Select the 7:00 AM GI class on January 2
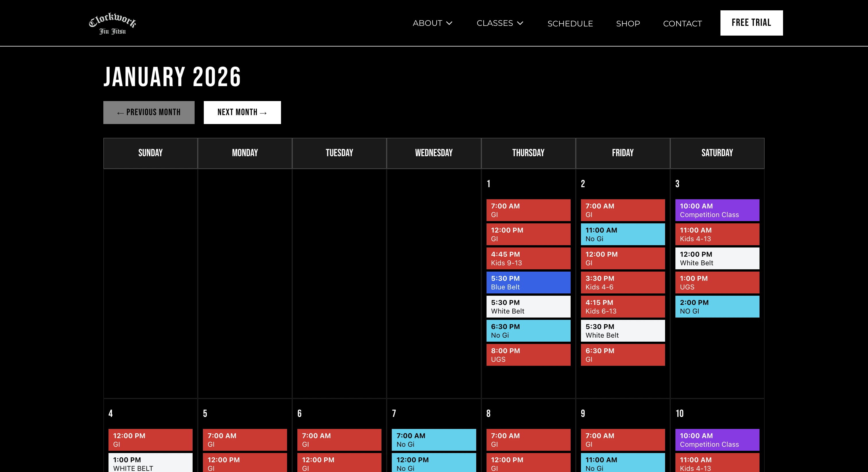 tap(622, 210)
